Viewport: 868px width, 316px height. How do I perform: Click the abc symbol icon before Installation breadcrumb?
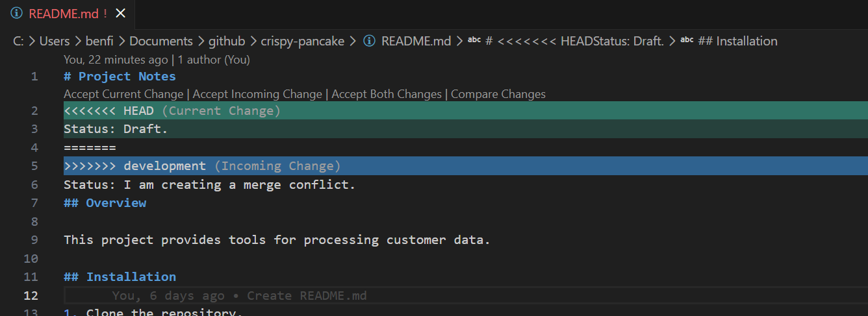coord(687,40)
